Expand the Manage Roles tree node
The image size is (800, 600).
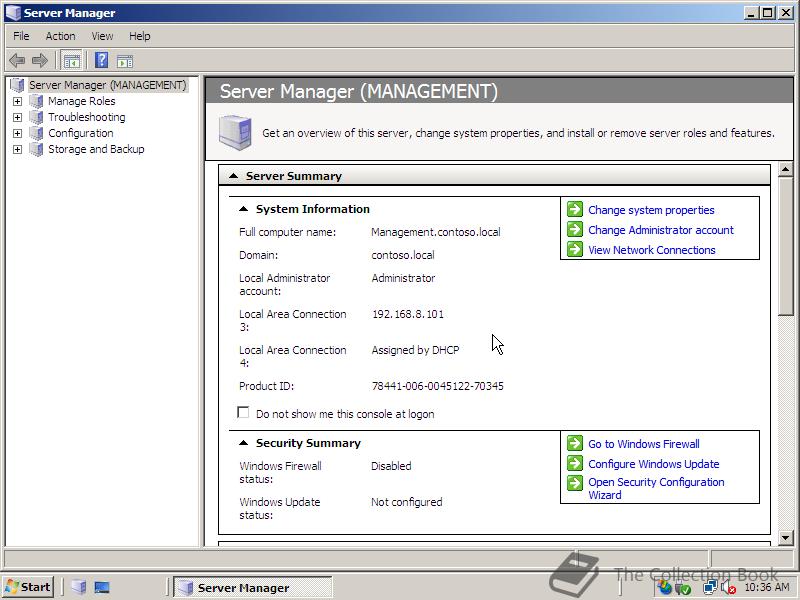(x=17, y=102)
